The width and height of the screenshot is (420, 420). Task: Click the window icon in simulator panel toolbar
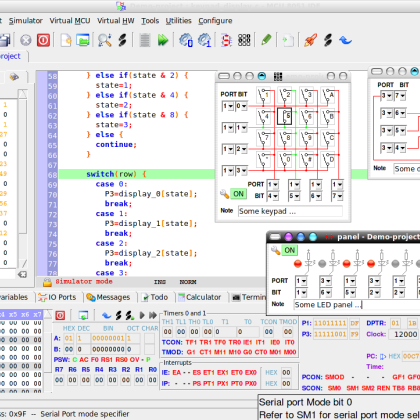tap(83, 315)
